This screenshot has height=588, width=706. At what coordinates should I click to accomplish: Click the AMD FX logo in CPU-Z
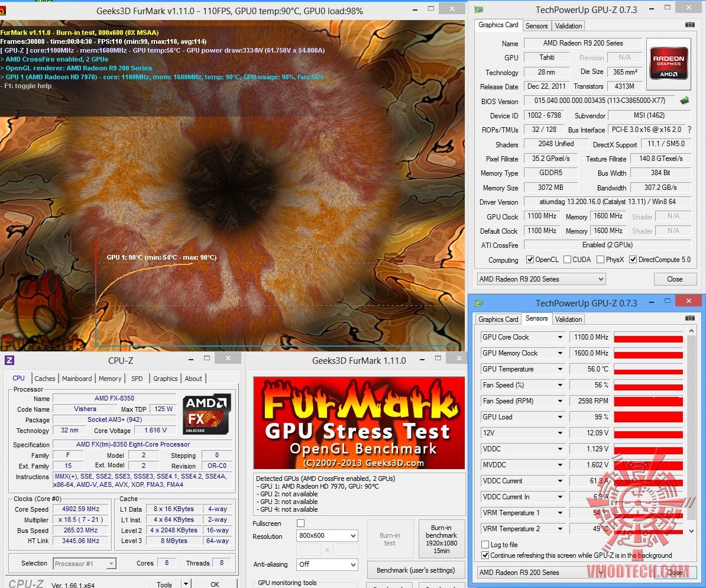coord(206,413)
